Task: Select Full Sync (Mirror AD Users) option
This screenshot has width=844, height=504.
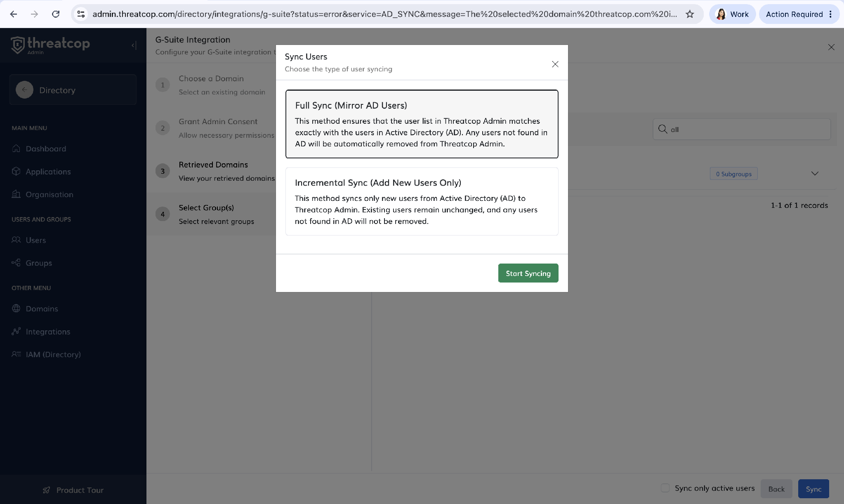Action: (x=422, y=124)
